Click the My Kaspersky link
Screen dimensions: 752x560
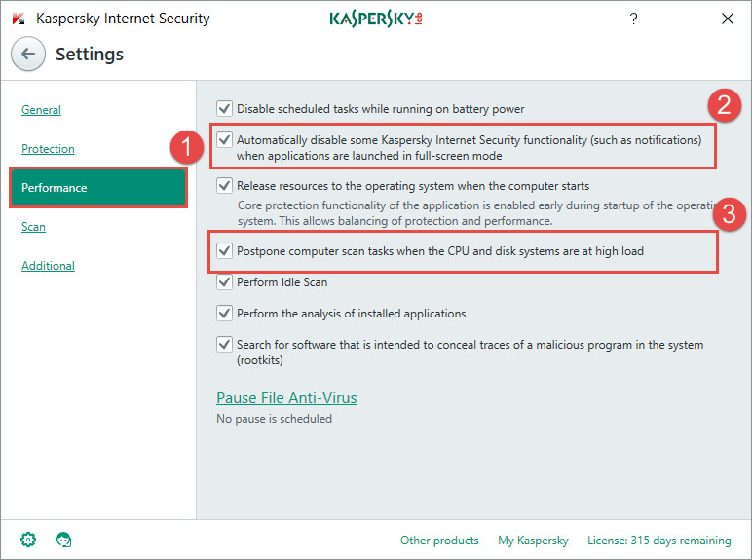tap(533, 541)
